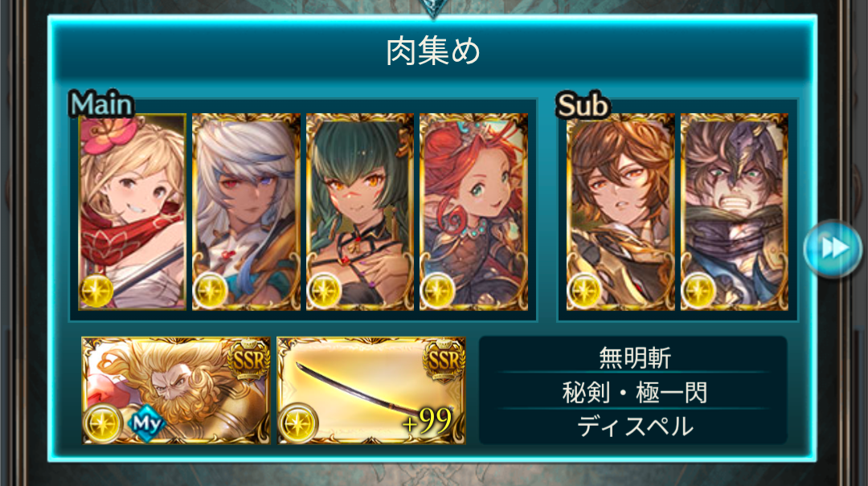
Task: Tap the My badge on the summon
Action: [146, 424]
